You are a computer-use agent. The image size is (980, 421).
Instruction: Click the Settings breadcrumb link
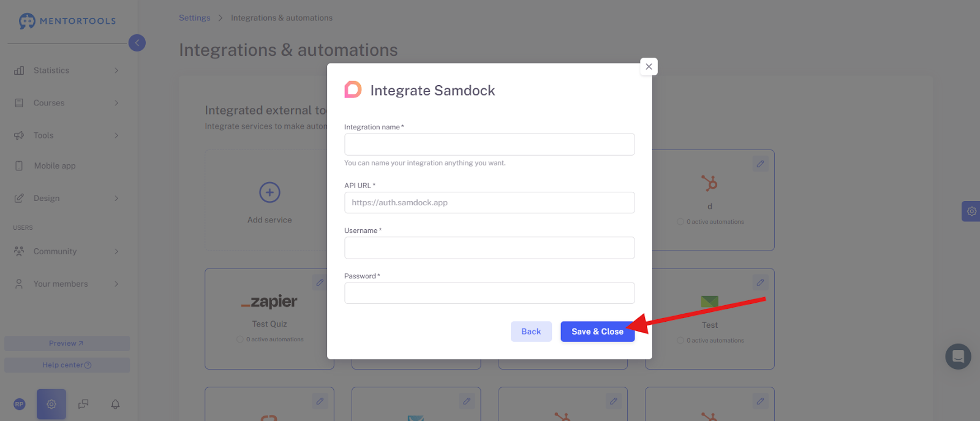pyautogui.click(x=194, y=18)
